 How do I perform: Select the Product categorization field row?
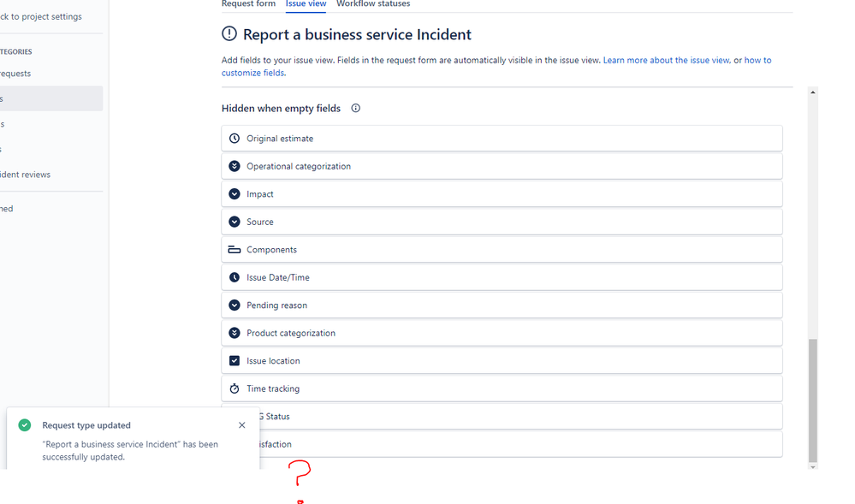pos(502,333)
